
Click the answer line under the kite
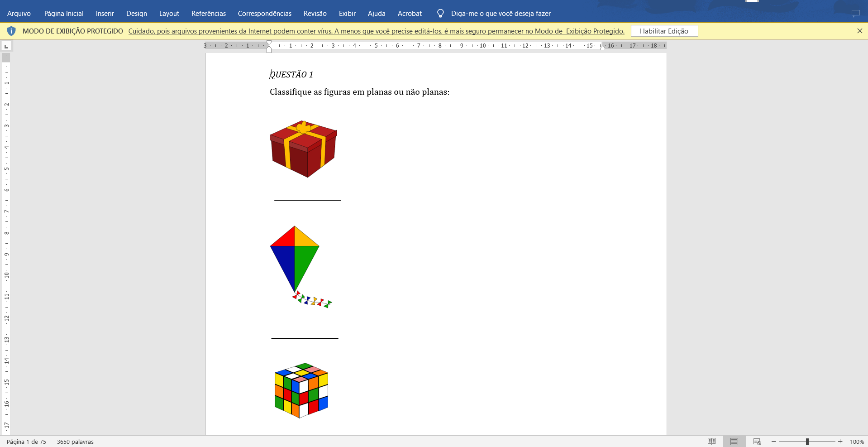[x=305, y=338]
